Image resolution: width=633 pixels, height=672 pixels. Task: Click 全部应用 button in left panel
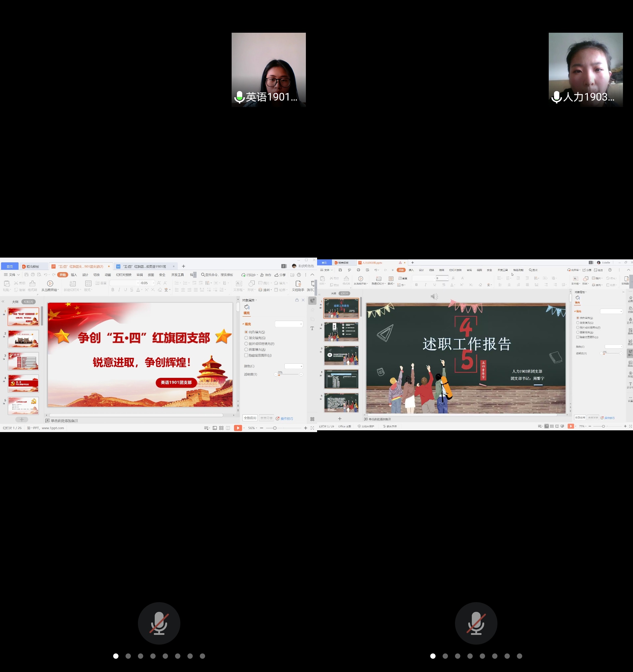250,418
